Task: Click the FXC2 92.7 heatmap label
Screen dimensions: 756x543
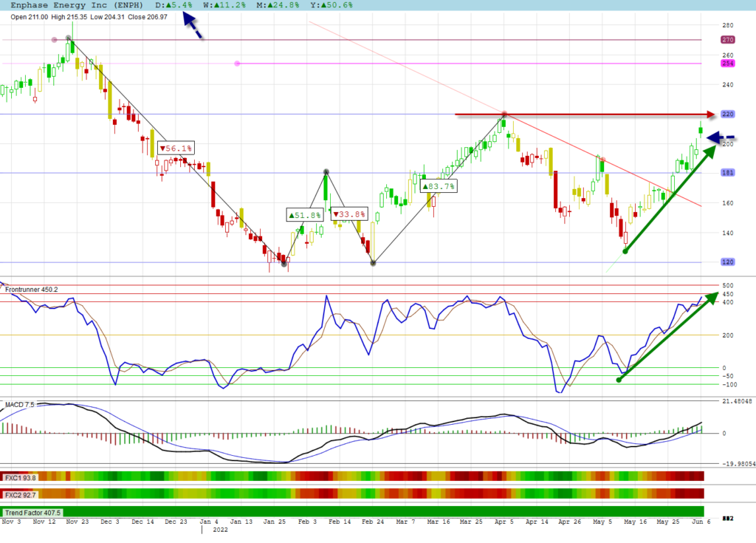Action: [x=20, y=495]
